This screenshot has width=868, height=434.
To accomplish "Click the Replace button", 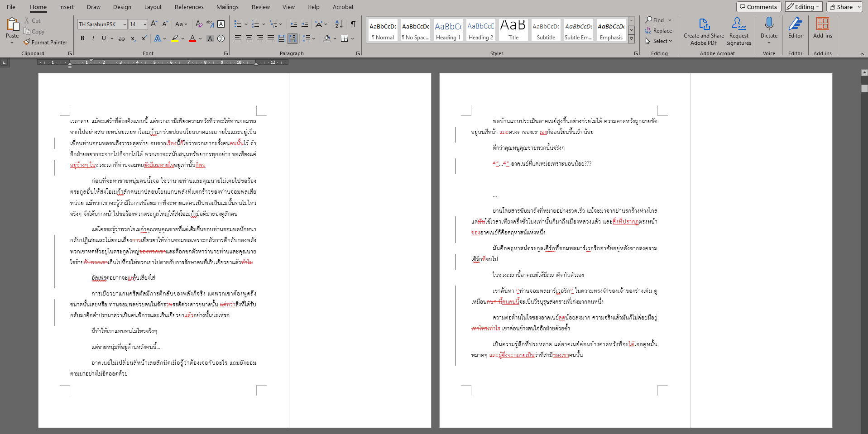I will (x=658, y=31).
